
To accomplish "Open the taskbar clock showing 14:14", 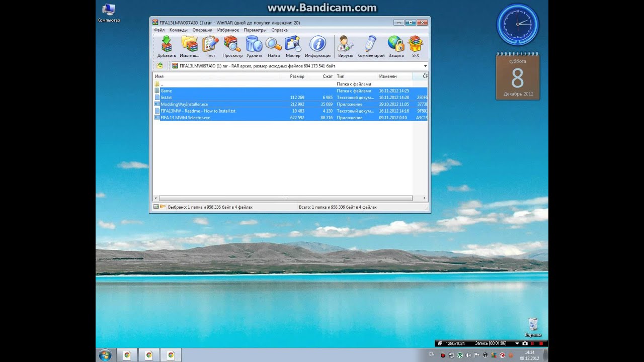I will [529, 355].
